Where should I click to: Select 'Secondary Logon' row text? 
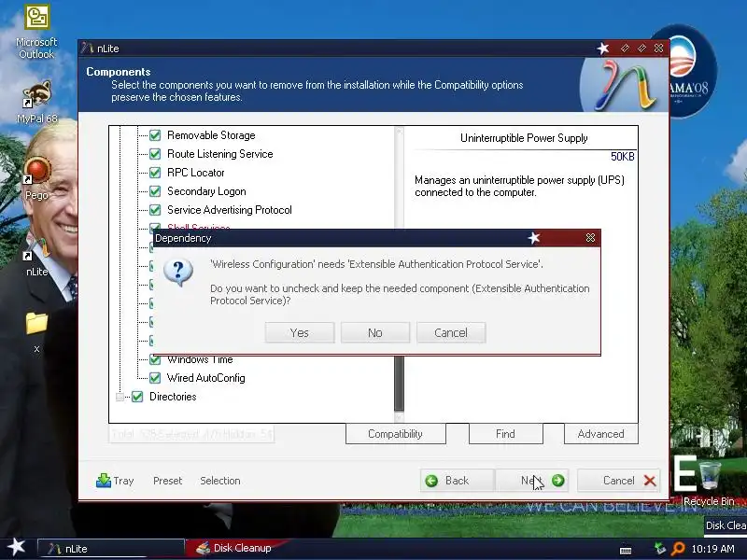coord(206,191)
